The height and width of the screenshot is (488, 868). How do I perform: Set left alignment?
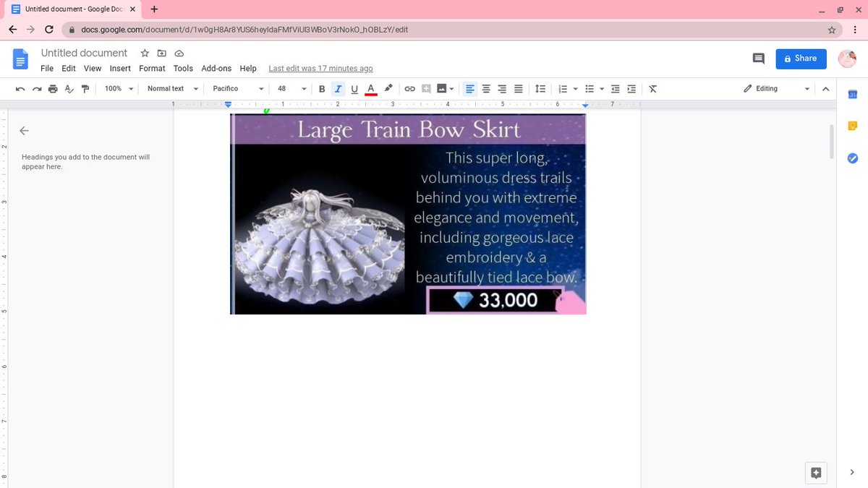[x=470, y=89]
